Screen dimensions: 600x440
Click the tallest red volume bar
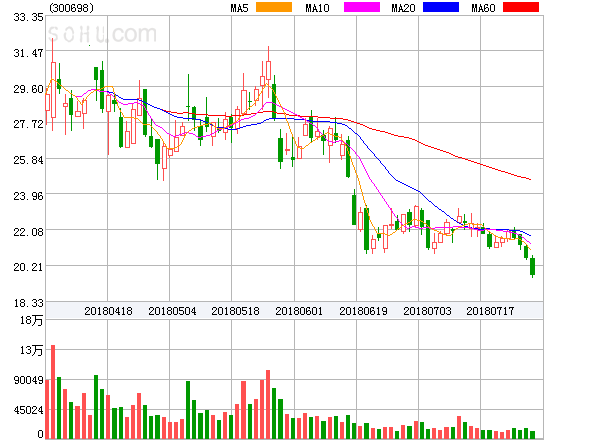click(53, 392)
